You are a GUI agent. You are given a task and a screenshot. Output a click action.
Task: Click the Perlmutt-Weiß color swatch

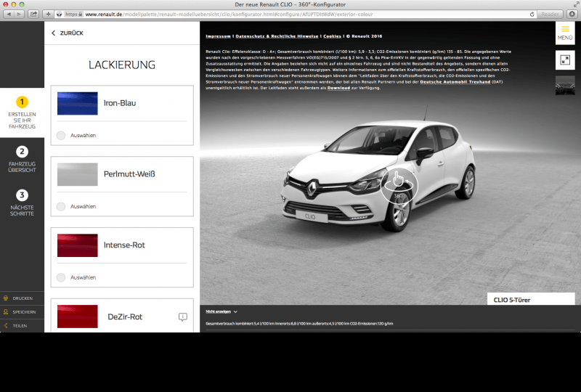point(78,174)
